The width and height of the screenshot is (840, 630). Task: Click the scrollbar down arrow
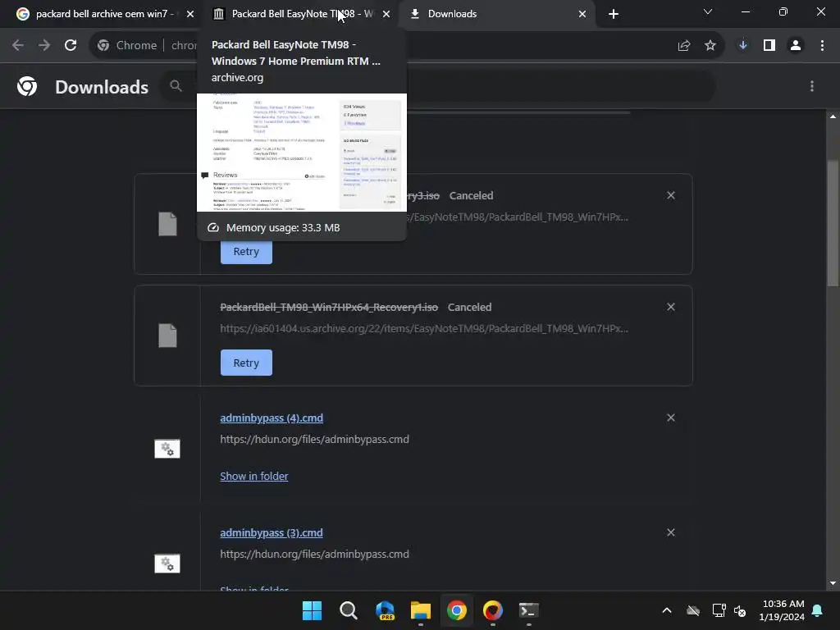833,583
